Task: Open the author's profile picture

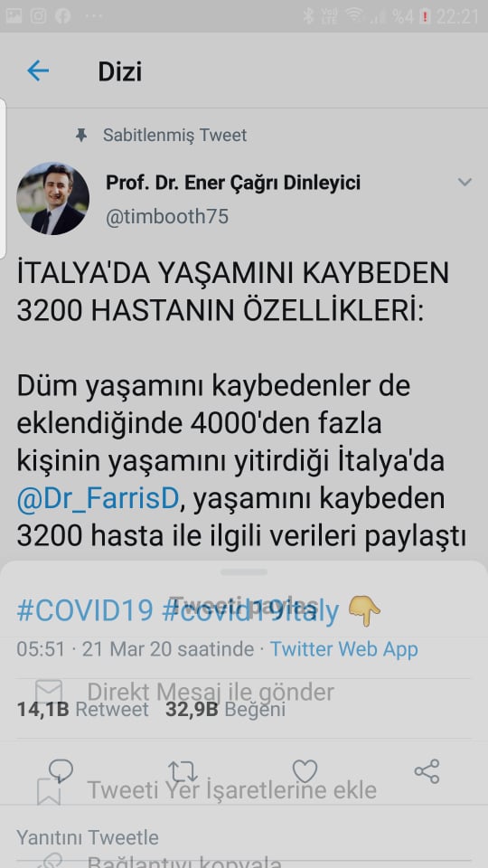Action: pos(52,199)
